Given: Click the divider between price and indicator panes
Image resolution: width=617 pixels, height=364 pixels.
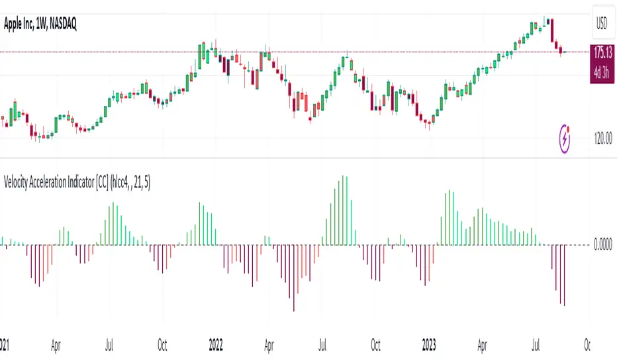Looking at the screenshot, I should (291, 158).
